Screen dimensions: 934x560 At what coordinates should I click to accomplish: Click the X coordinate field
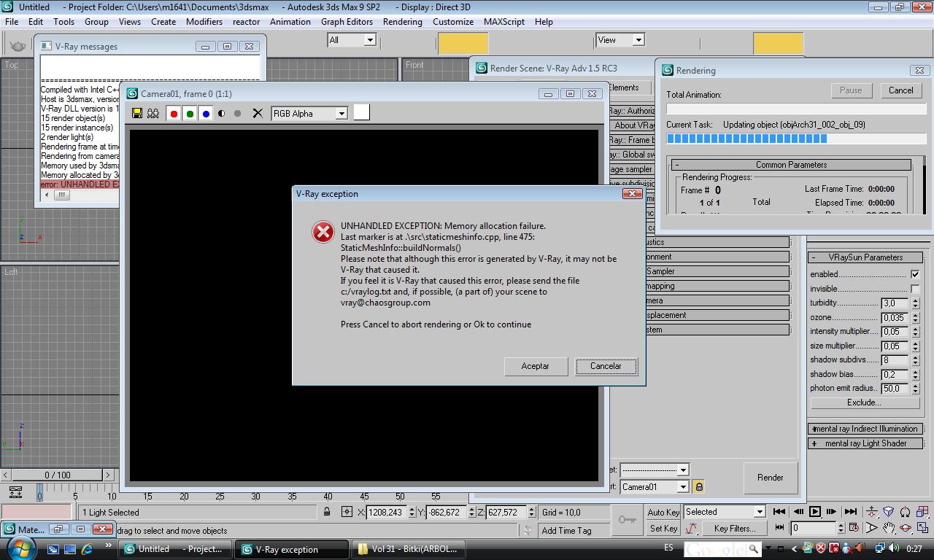click(385, 512)
